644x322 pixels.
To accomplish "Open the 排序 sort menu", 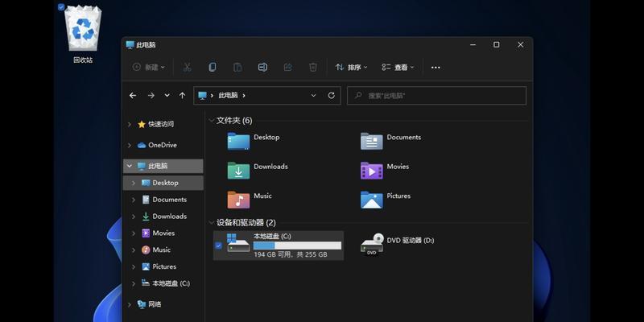I will point(351,67).
